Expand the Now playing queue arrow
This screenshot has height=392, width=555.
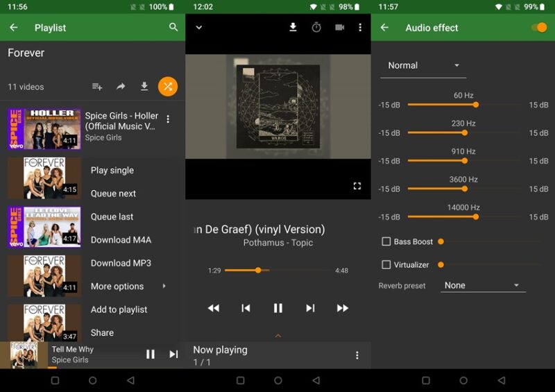pyautogui.click(x=278, y=335)
